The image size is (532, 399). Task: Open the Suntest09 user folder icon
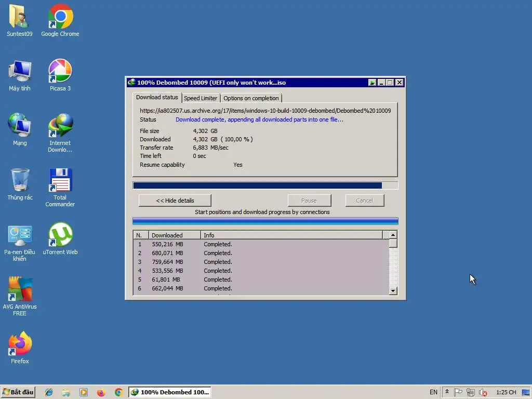coord(20,20)
